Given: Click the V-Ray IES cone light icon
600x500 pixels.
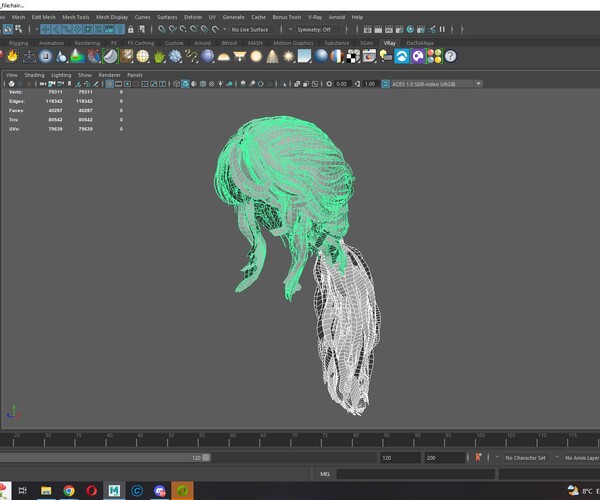Looking at the screenshot, I should point(272,57).
